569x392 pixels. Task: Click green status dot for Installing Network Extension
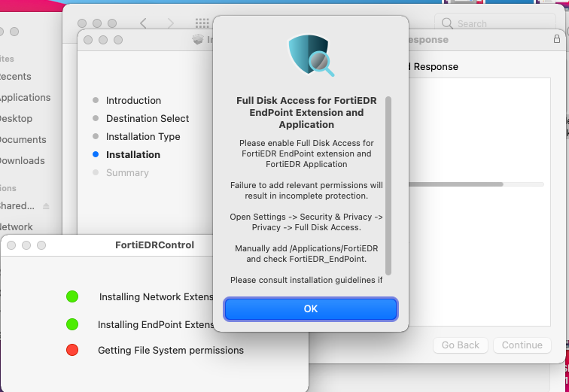click(x=72, y=296)
